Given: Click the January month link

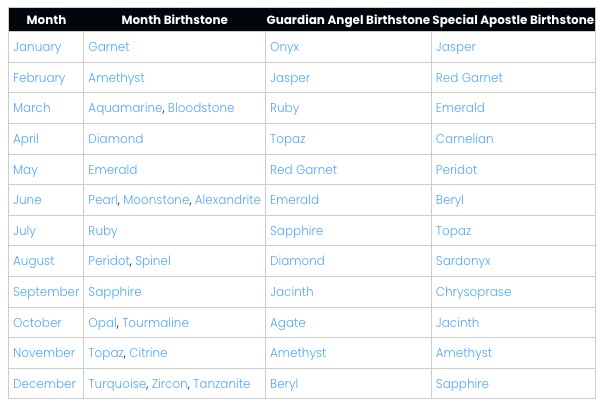Looking at the screenshot, I should (37, 47).
